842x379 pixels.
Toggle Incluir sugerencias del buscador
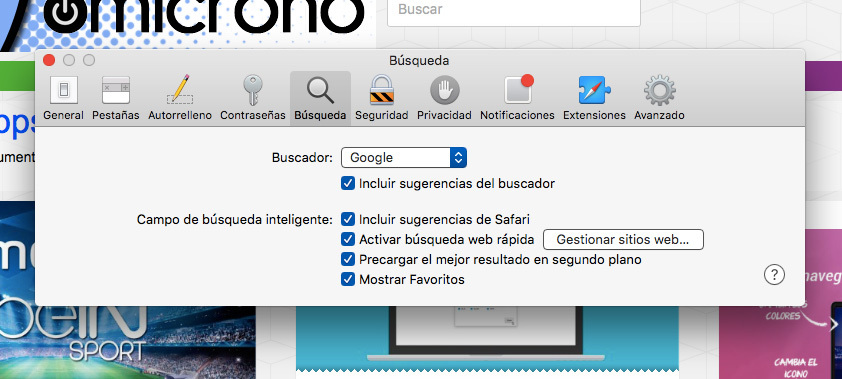coord(348,184)
